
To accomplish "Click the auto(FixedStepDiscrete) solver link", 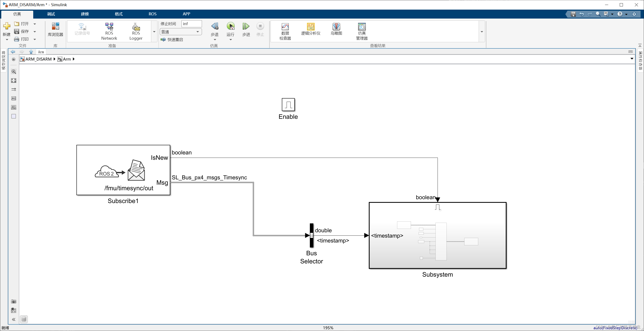I will coord(615,328).
